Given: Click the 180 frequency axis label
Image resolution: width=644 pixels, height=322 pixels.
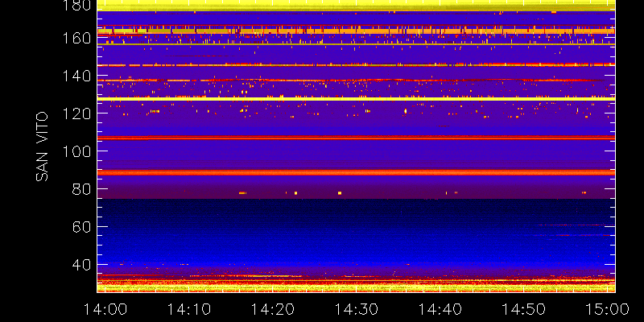Looking at the screenshot, I should 76,5.
